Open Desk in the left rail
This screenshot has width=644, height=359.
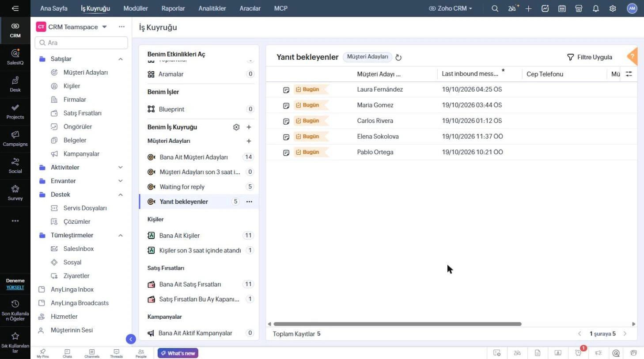click(15, 84)
